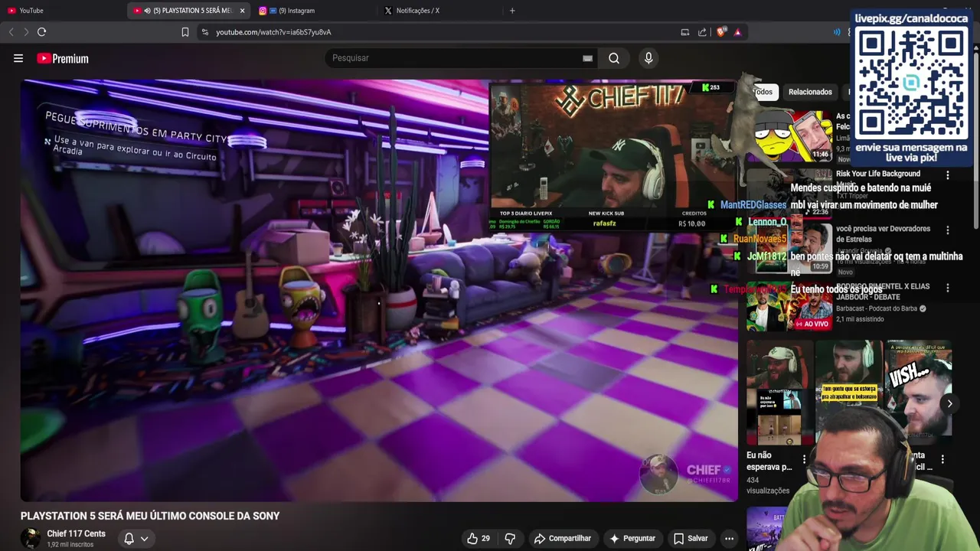The height and width of the screenshot is (551, 980).
Task: Click the Compartilhar share button
Action: pos(563,538)
